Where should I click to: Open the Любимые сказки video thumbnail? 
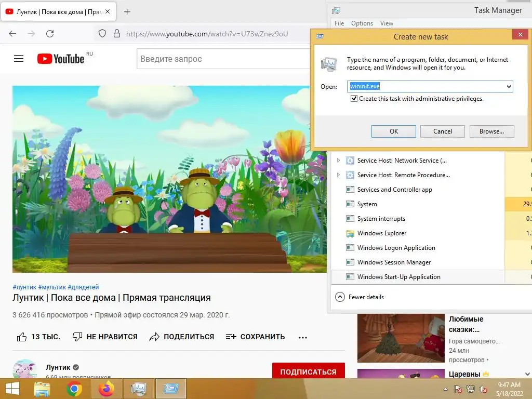401,338
